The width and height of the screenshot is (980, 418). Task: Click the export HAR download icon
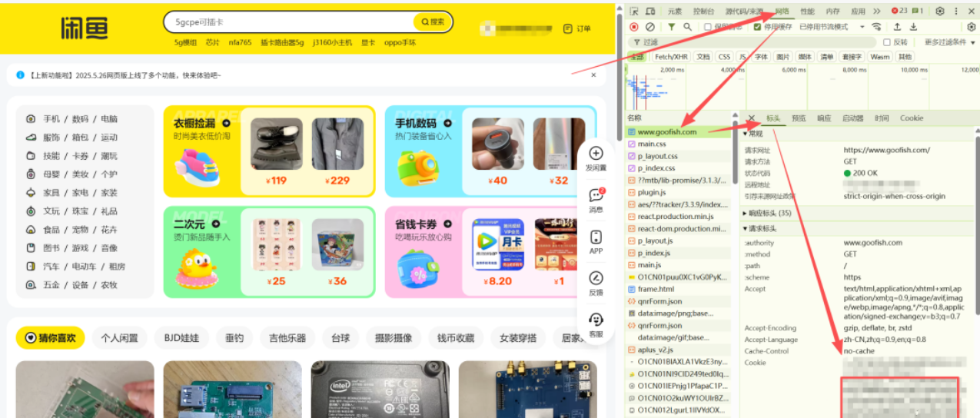[913, 27]
